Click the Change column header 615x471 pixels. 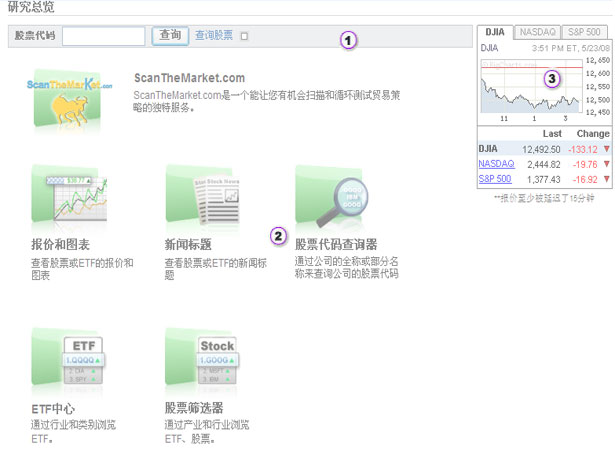coord(593,134)
